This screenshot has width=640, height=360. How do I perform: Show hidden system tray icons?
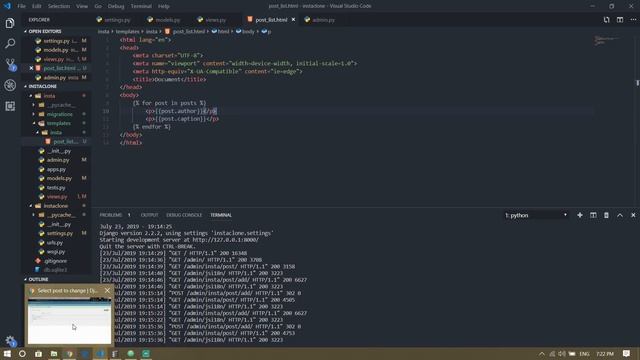click(x=542, y=353)
